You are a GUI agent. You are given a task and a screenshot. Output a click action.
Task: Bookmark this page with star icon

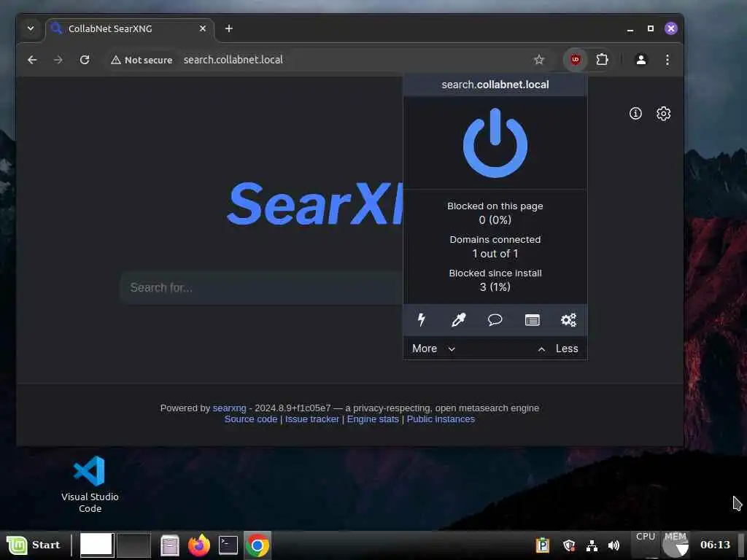coord(539,60)
